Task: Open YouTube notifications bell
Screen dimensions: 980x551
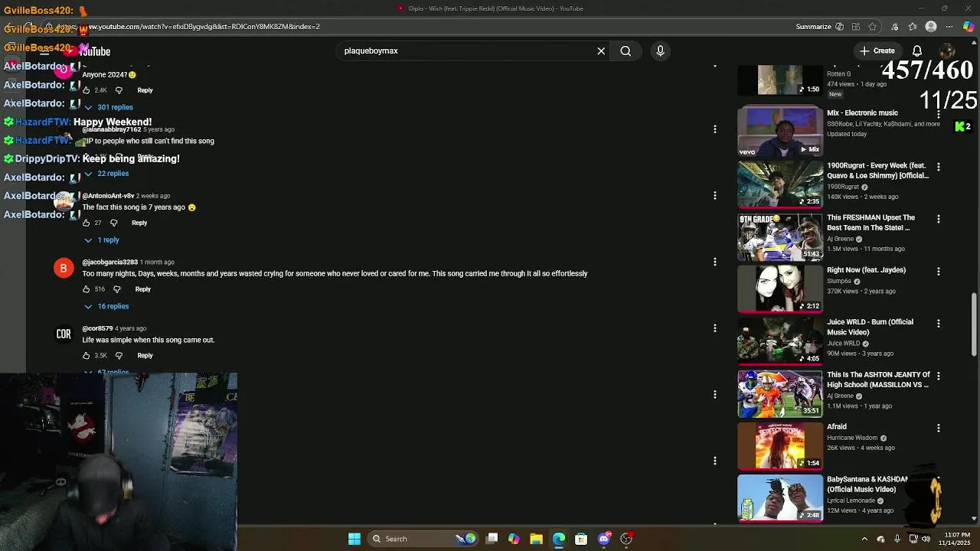Action: click(916, 51)
